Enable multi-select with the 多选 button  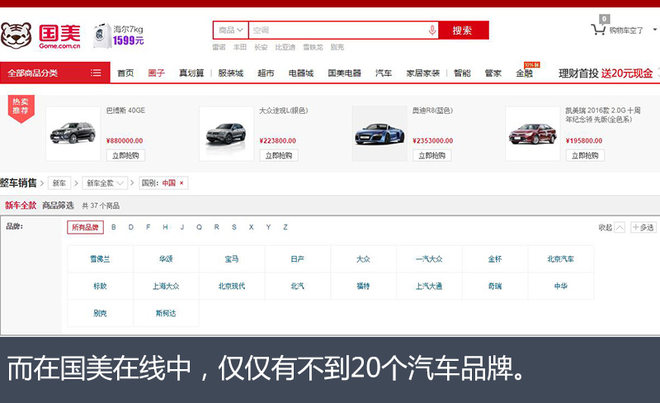coord(643,227)
